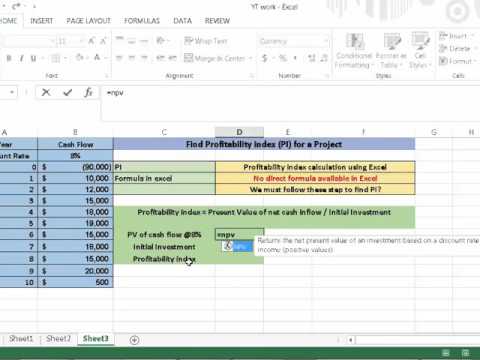Open the Font Color dropdown arrow
The height and width of the screenshot is (360, 480).
[105, 58]
